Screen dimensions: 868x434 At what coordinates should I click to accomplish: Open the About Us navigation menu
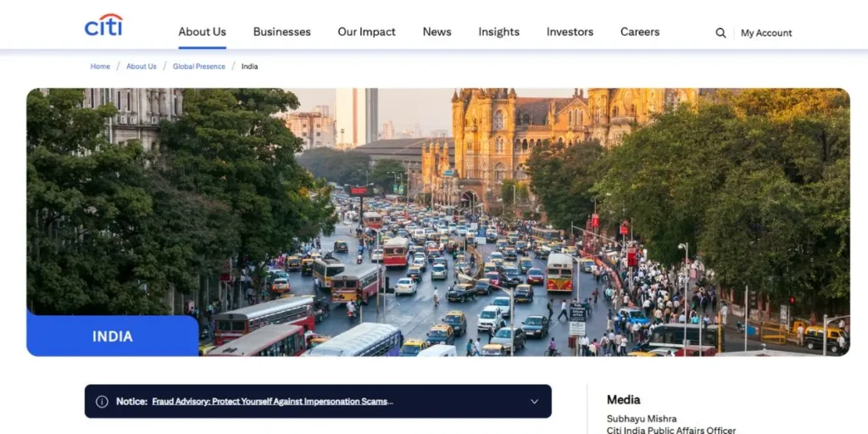[202, 32]
